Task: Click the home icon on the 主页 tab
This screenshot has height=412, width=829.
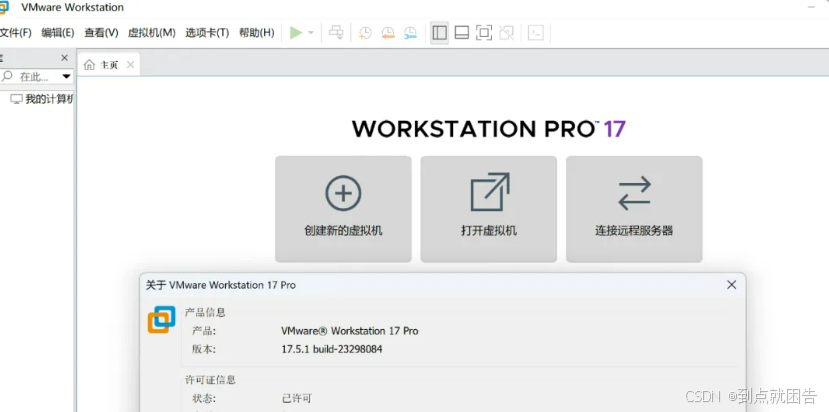Action: click(x=89, y=65)
